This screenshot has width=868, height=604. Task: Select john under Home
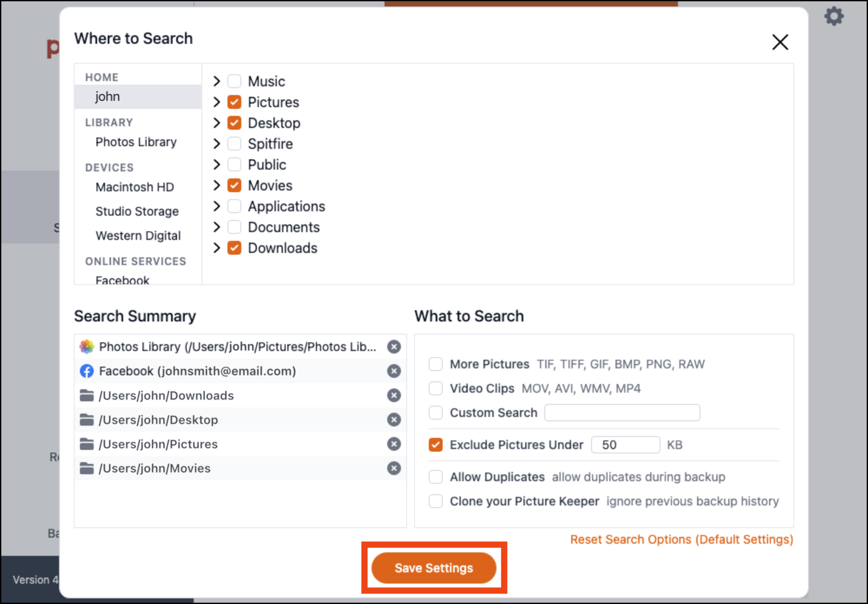click(138, 96)
